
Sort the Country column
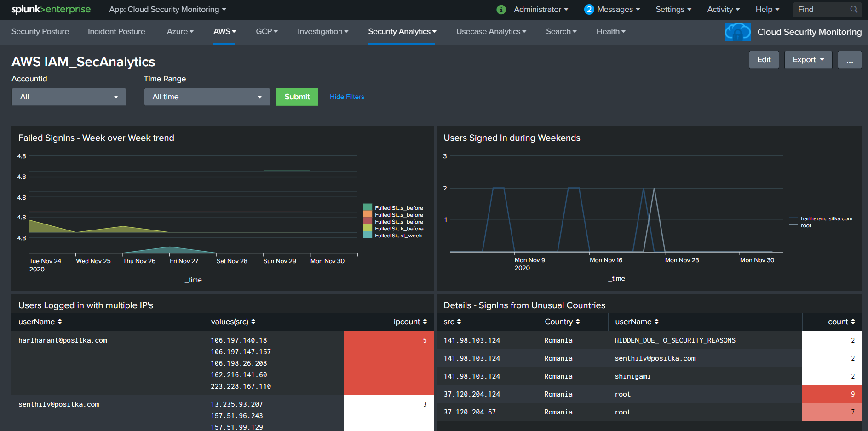pos(562,322)
